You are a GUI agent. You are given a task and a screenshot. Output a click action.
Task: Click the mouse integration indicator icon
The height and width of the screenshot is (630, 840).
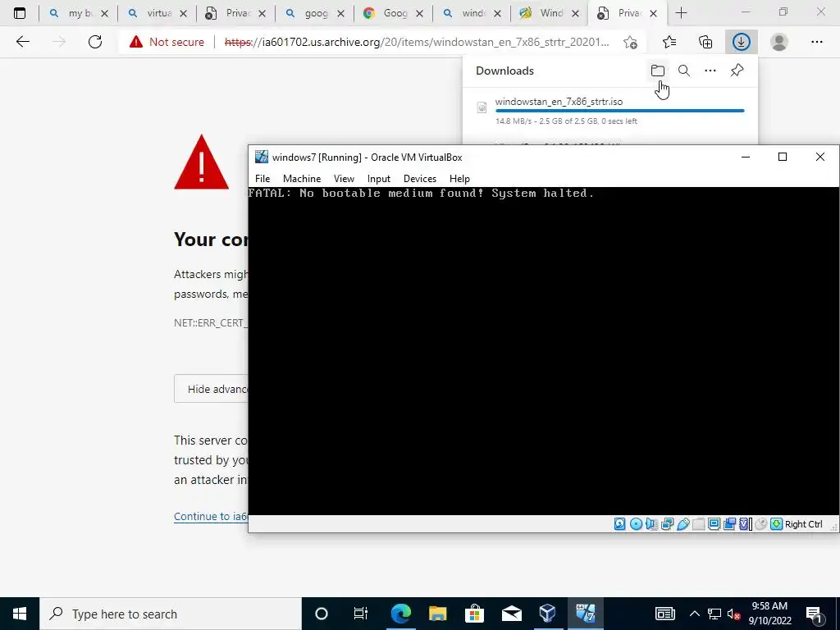point(760,524)
